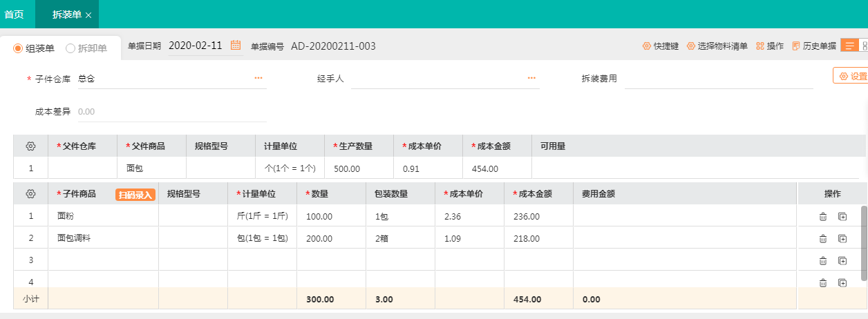This screenshot has height=319, width=868.
Task: Click the 设置 settings button
Action: pyautogui.click(x=851, y=76)
